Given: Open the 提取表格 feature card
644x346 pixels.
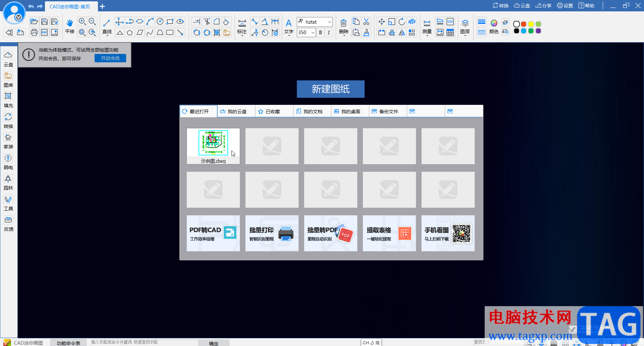Looking at the screenshot, I should [389, 233].
